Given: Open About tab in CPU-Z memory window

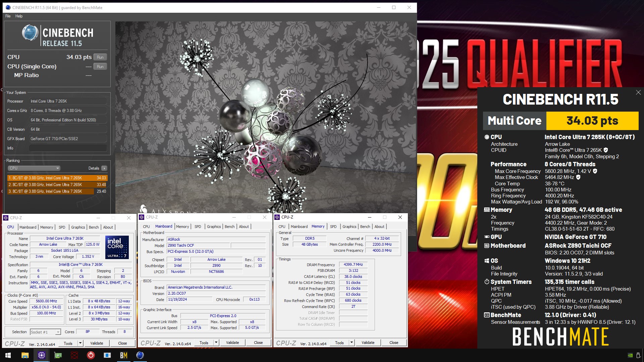Looking at the screenshot, I should [x=379, y=227].
